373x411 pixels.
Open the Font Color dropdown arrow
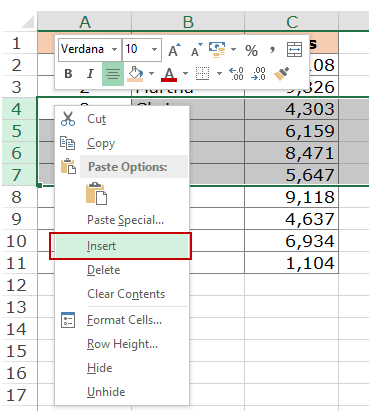(x=185, y=73)
